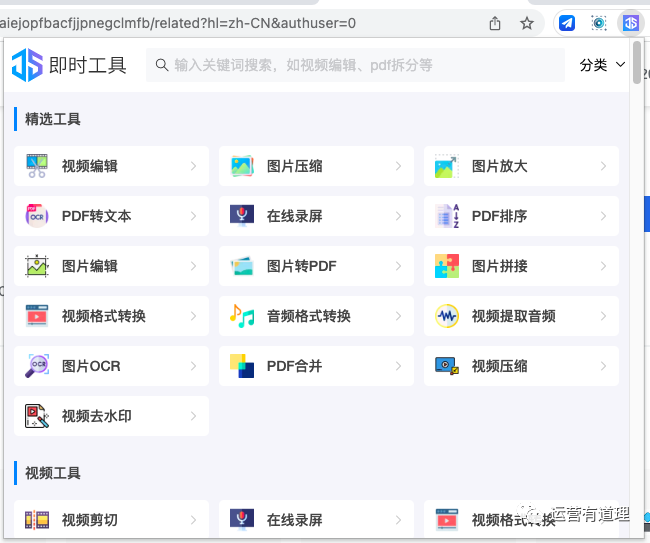Image resolution: width=650 pixels, height=543 pixels.
Task: Click the PDF排序 A-Z sort icon
Action: (x=447, y=216)
